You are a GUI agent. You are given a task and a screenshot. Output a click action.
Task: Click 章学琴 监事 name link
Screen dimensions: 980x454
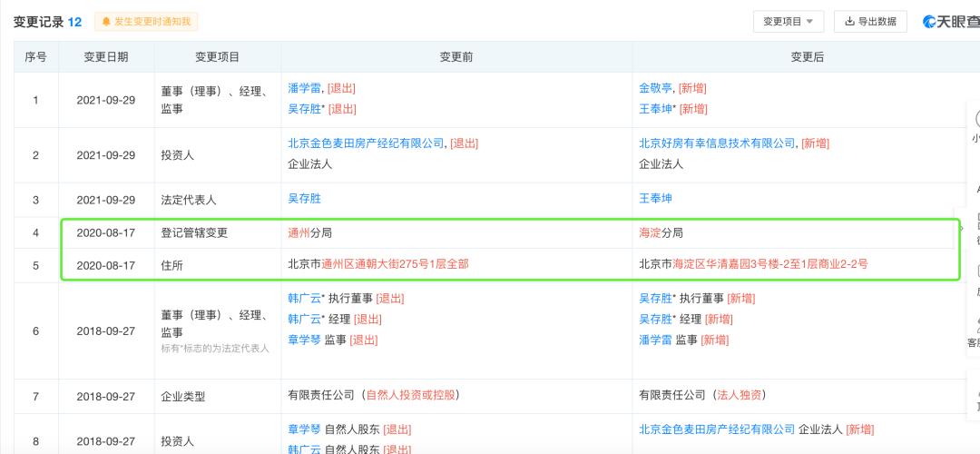click(304, 340)
